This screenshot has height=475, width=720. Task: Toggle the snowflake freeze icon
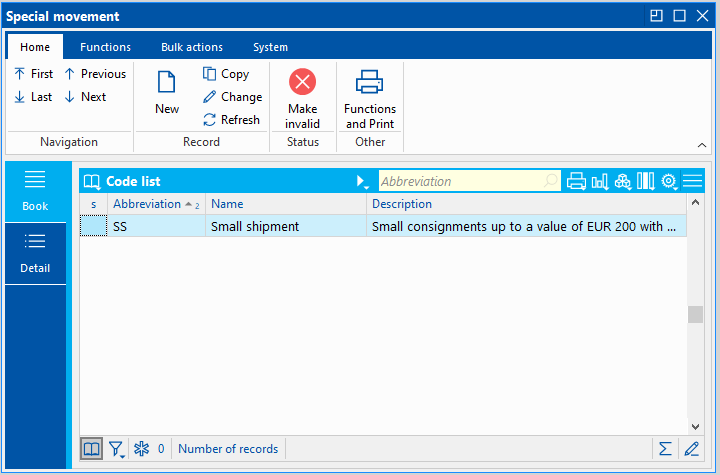click(x=141, y=449)
